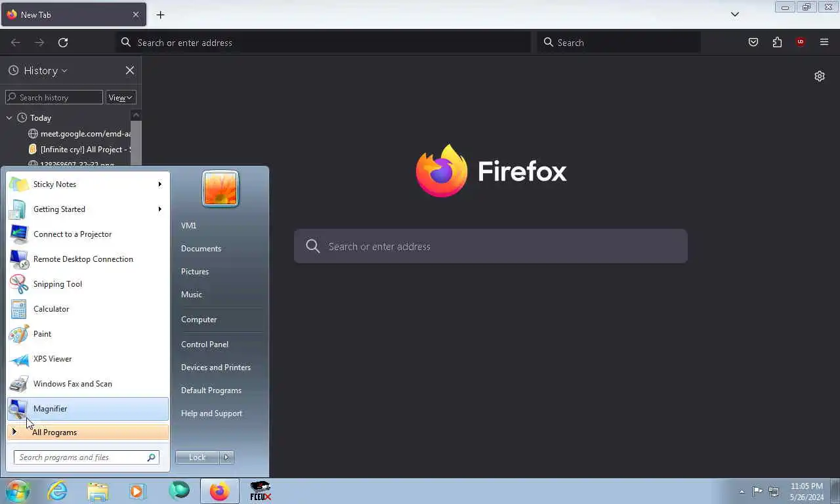Click the toolbar Search box
This screenshot has height=504, width=840.
(619, 43)
